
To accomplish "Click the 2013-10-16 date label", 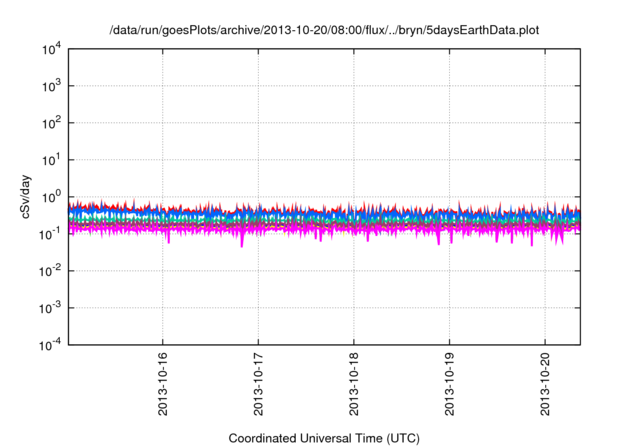I will tap(162, 384).
